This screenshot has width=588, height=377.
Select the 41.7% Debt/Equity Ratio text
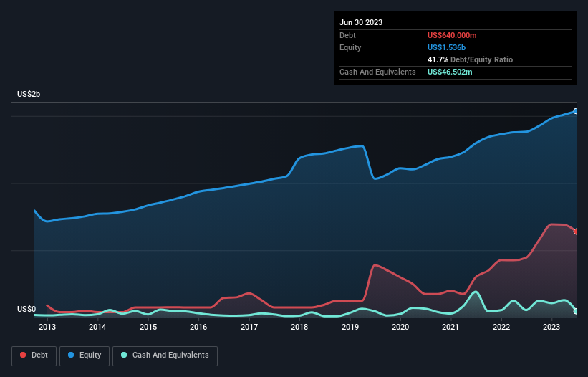coord(470,59)
